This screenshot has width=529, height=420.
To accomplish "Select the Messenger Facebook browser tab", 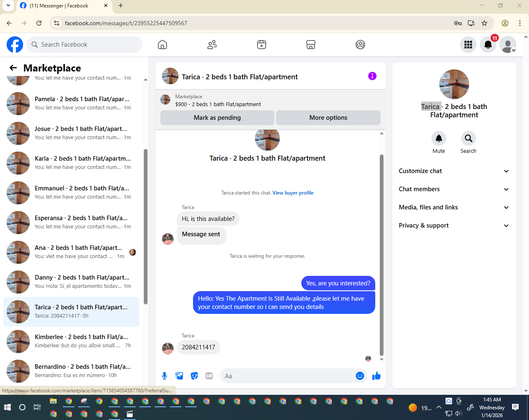I will [64, 6].
